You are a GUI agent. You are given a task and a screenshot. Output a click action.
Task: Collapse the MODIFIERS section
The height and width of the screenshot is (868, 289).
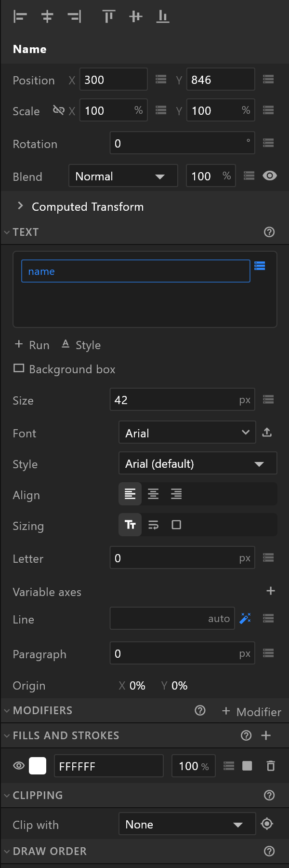point(7,711)
